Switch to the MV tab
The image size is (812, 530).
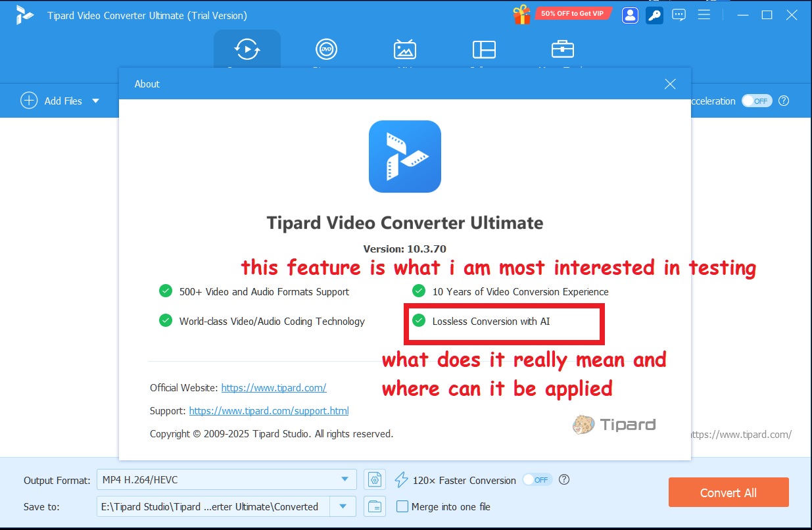point(404,49)
